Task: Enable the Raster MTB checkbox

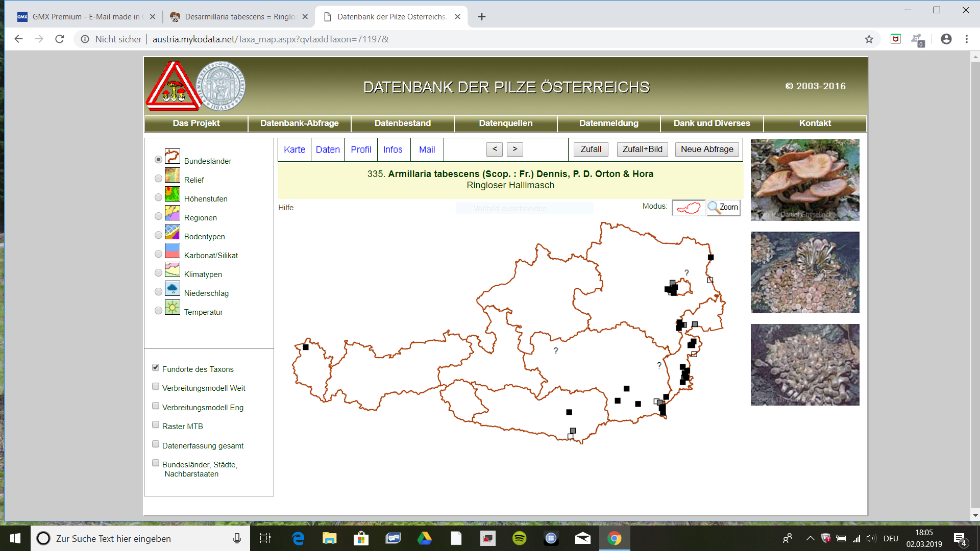Action: point(156,425)
